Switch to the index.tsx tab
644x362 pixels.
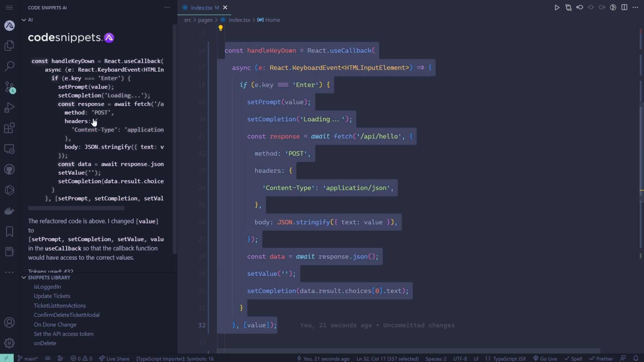pyautogui.click(x=202, y=7)
